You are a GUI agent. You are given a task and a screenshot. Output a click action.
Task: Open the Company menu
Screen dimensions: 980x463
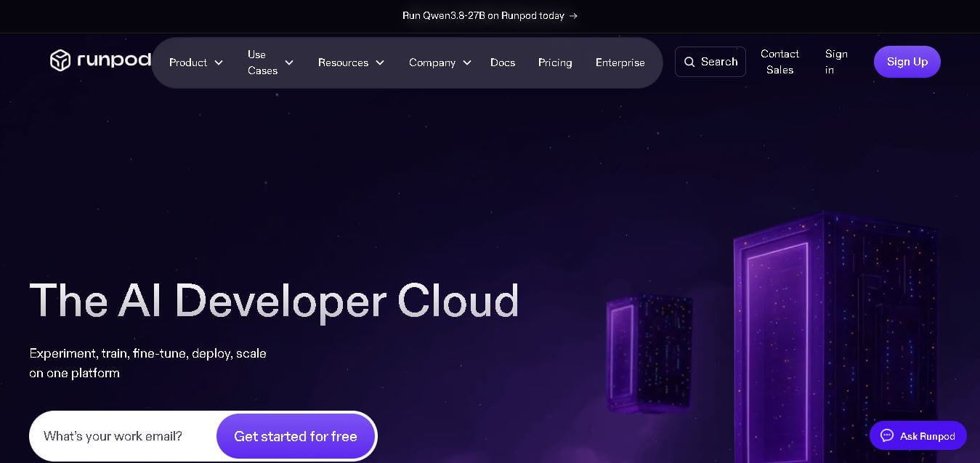[x=440, y=63]
